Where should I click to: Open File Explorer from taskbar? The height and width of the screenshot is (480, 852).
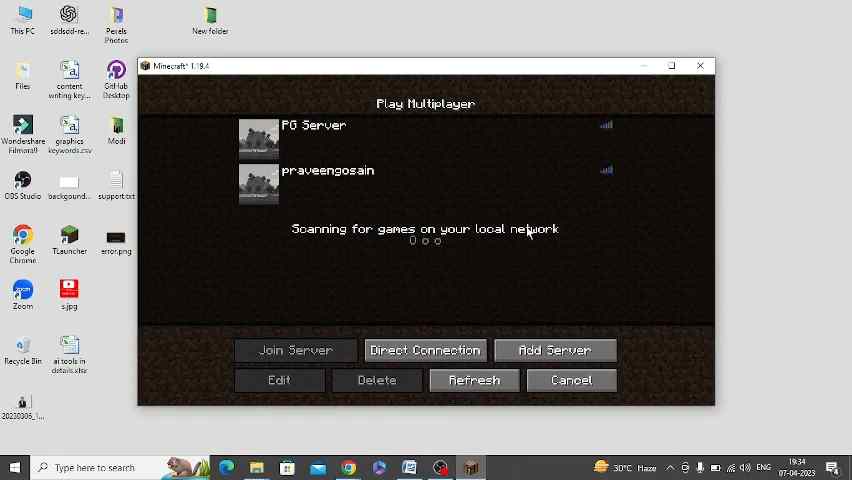(x=256, y=467)
